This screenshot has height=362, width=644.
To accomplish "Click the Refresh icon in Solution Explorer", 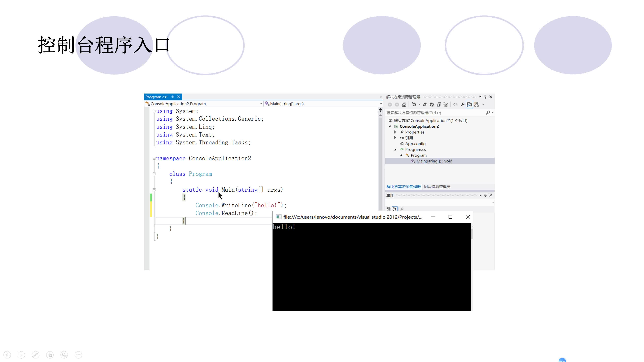I will pyautogui.click(x=432, y=105).
